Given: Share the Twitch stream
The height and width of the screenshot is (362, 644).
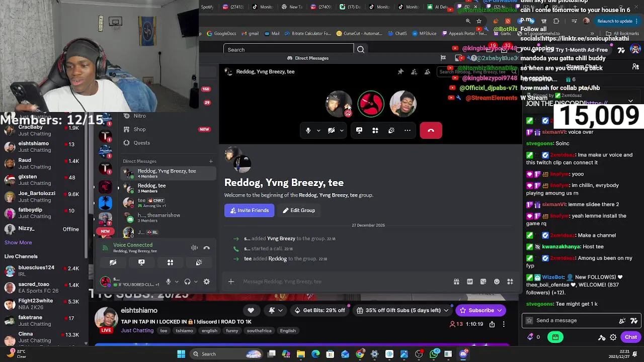Looking at the screenshot, I should click(x=492, y=324).
